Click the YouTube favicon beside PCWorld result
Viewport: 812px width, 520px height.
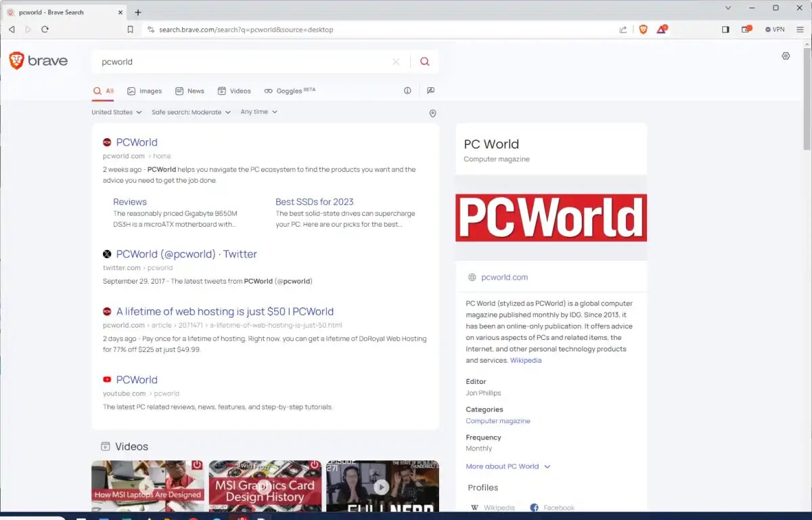107,380
